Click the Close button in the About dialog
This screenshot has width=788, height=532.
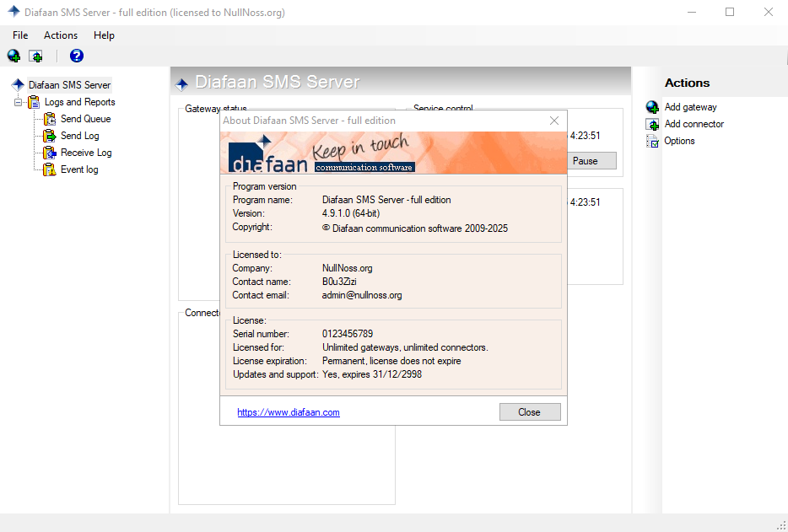click(x=530, y=412)
